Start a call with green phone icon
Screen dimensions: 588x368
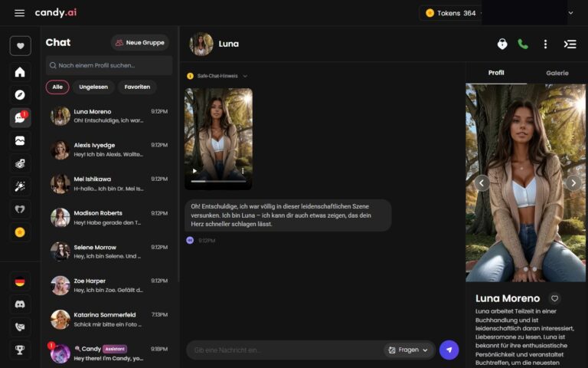523,44
